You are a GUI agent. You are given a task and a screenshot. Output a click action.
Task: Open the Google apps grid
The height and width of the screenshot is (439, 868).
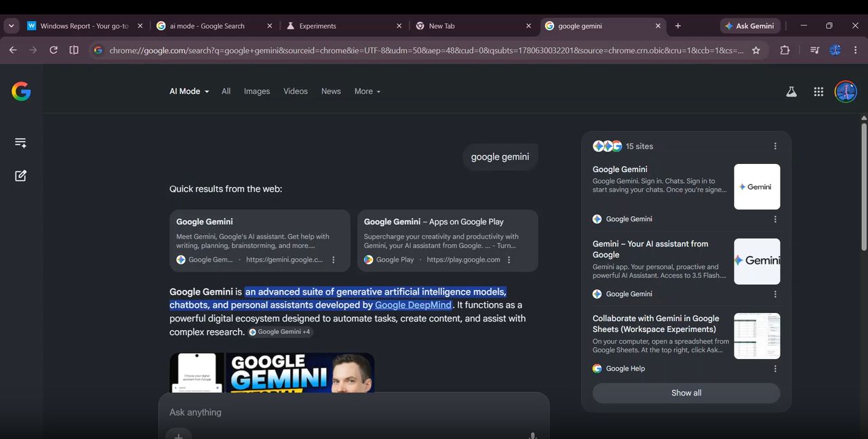click(x=818, y=91)
